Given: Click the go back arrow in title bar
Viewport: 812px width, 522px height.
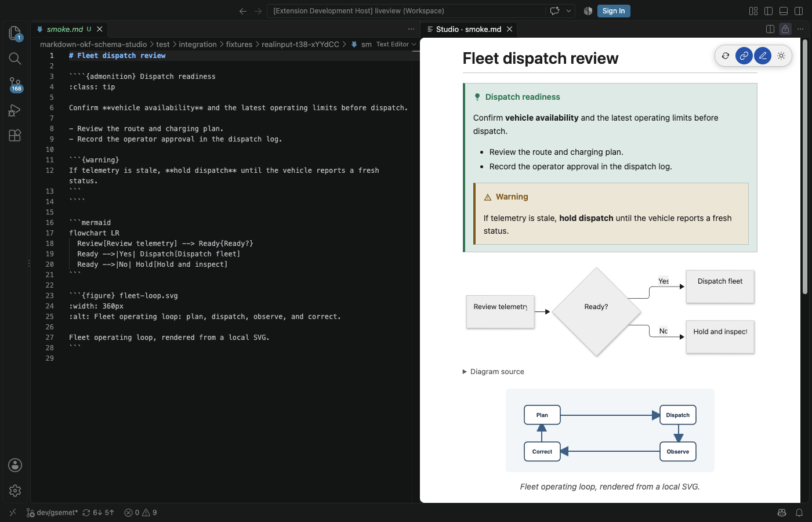Looking at the screenshot, I should pos(243,11).
